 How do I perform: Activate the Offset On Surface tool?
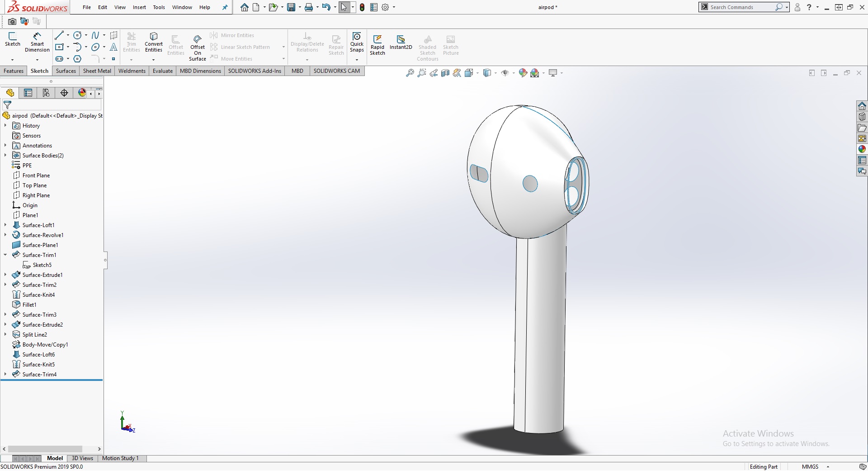click(x=198, y=47)
